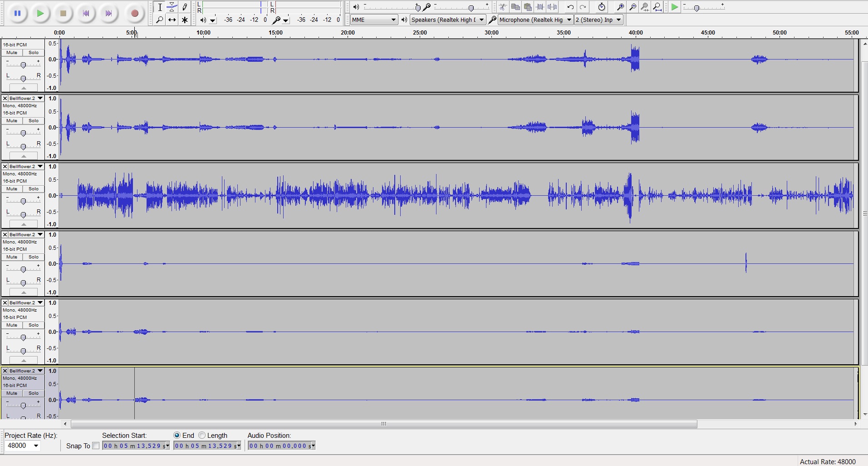This screenshot has width=868, height=466.
Task: Toggle the Sync-Lock clock icon
Action: pyautogui.click(x=602, y=7)
